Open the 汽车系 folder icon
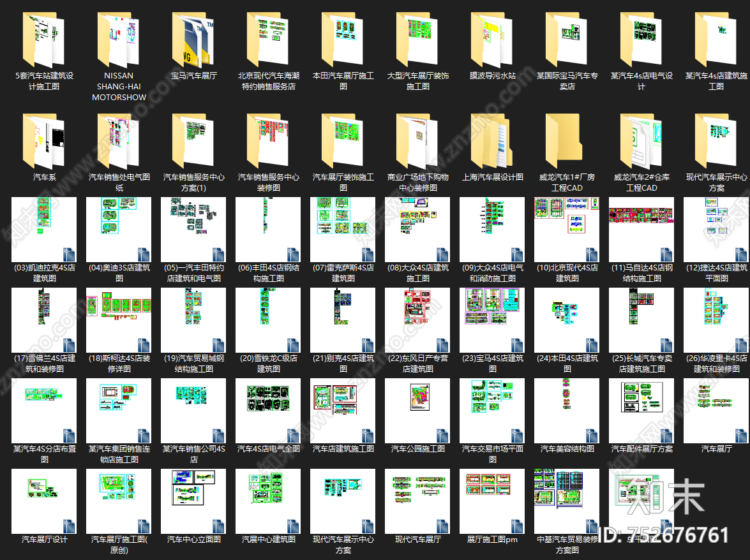750x560 pixels. point(43,141)
